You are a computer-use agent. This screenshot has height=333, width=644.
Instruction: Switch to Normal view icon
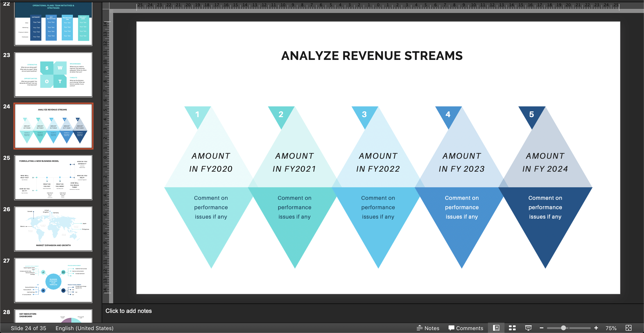pyautogui.click(x=496, y=328)
